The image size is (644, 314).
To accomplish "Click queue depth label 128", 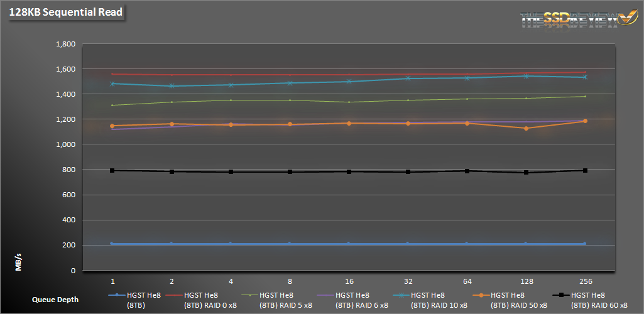I will (x=527, y=281).
